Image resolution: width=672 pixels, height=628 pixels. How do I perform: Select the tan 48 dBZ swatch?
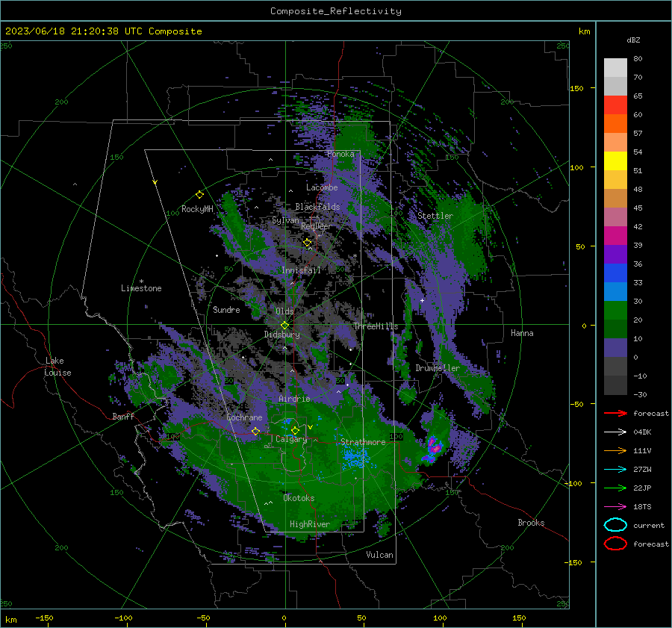pos(615,199)
